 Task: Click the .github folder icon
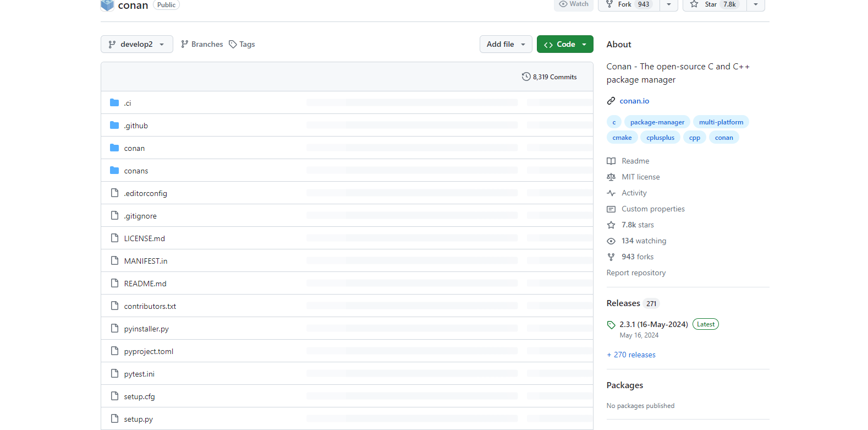pos(114,125)
